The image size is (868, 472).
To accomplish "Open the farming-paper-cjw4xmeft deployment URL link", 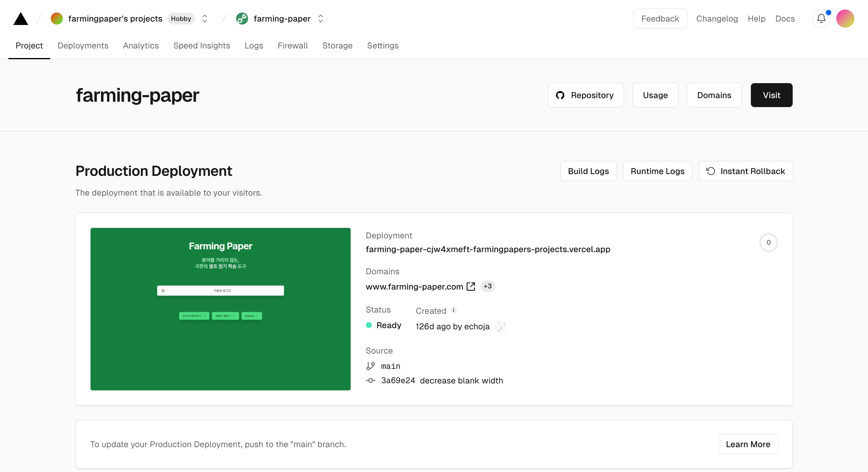I will click(488, 249).
